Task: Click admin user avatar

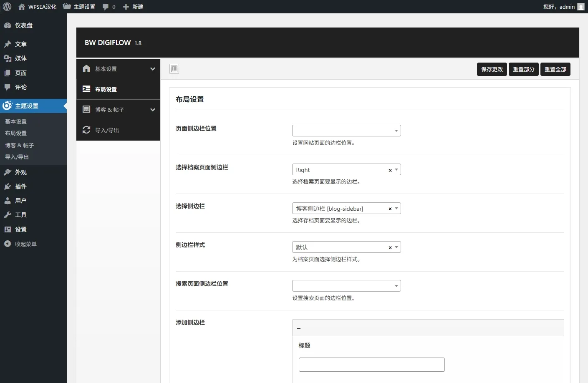Action: [x=580, y=7]
